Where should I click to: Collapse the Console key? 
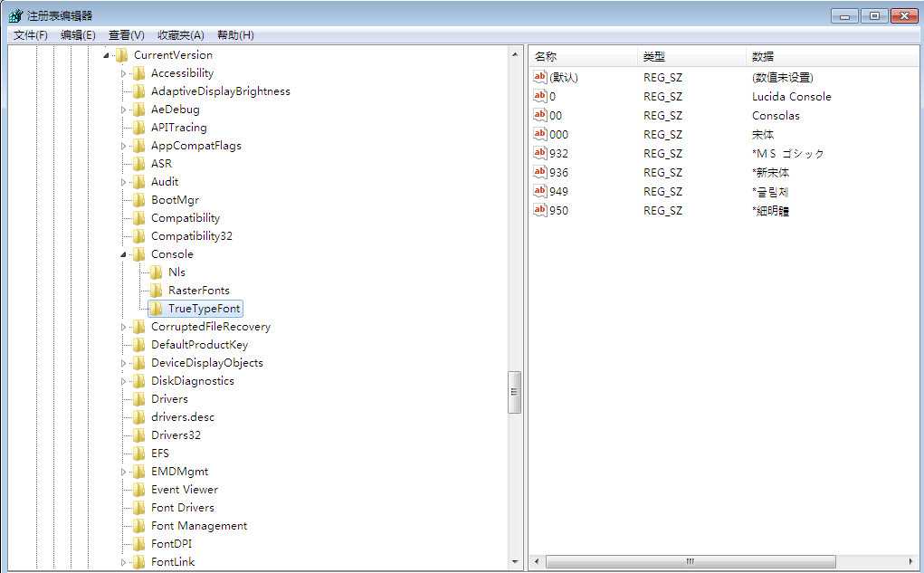(123, 254)
